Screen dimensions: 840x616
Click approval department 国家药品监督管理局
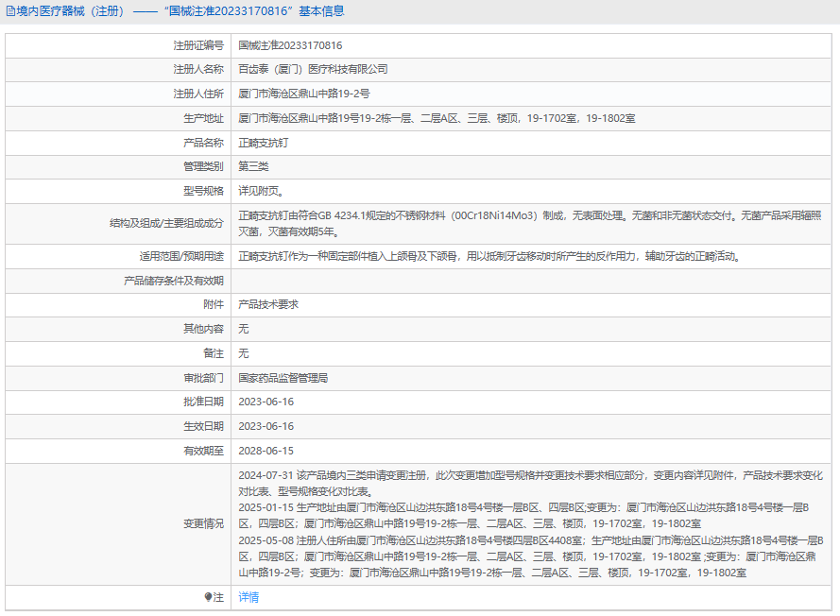click(283, 378)
